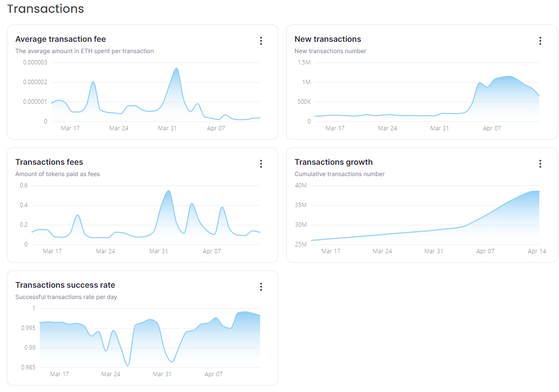Screen dimensions: 559x392
Task: Open the Transactions growth three-dot menu
Action: tap(540, 164)
